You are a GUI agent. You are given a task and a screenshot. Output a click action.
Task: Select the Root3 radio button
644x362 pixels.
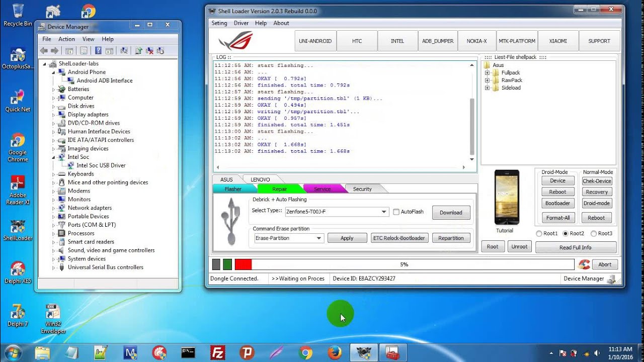tap(594, 234)
